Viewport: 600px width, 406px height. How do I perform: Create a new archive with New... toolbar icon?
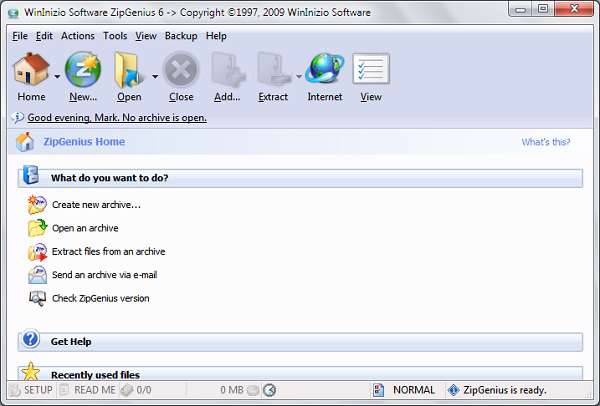[x=83, y=70]
